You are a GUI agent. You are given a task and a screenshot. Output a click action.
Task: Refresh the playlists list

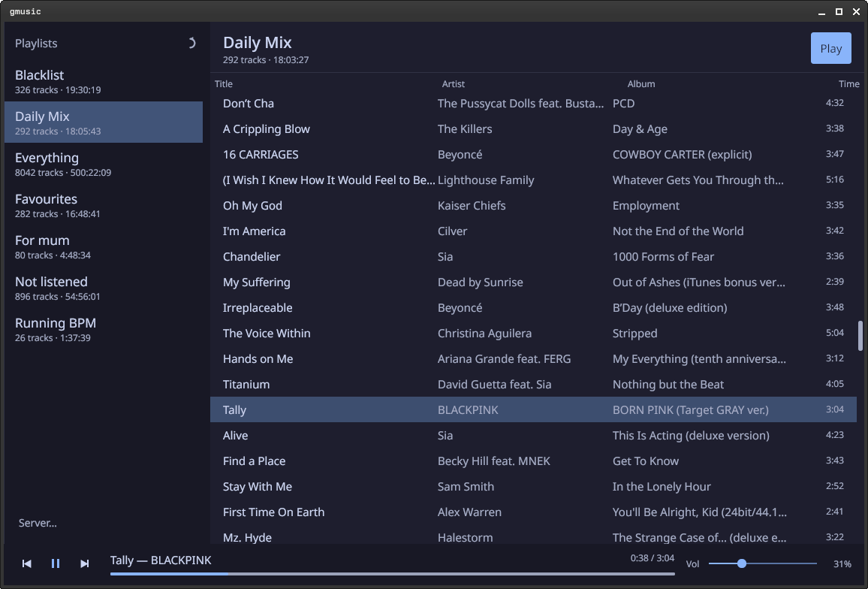tap(191, 44)
